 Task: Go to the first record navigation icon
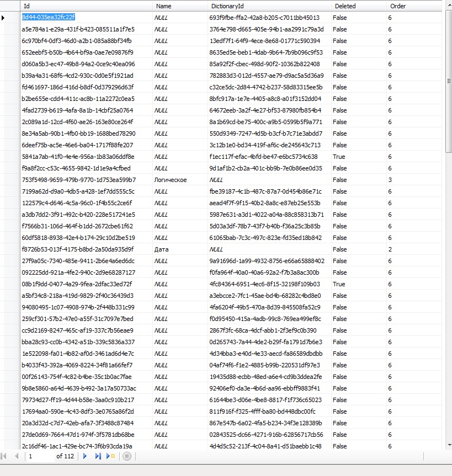click(x=4, y=456)
